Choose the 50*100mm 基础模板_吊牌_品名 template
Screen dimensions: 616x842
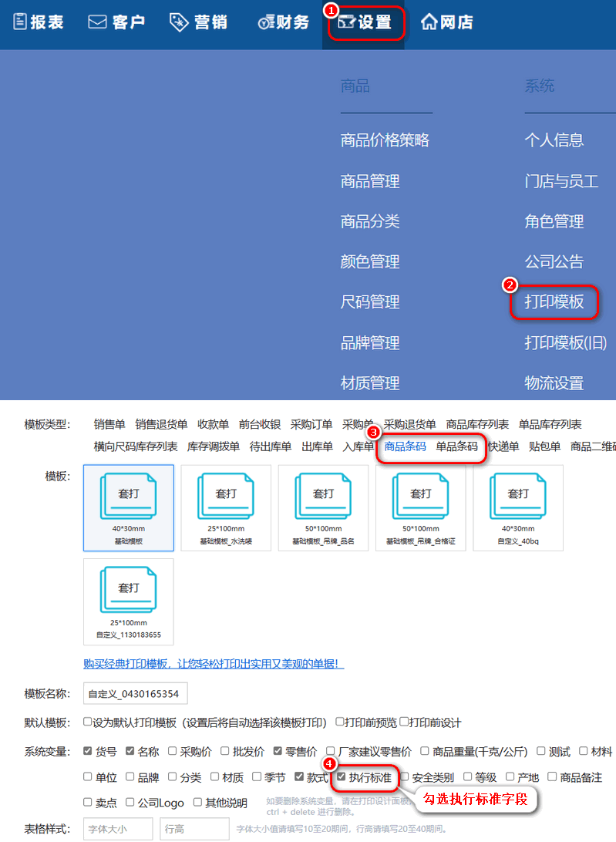click(323, 508)
